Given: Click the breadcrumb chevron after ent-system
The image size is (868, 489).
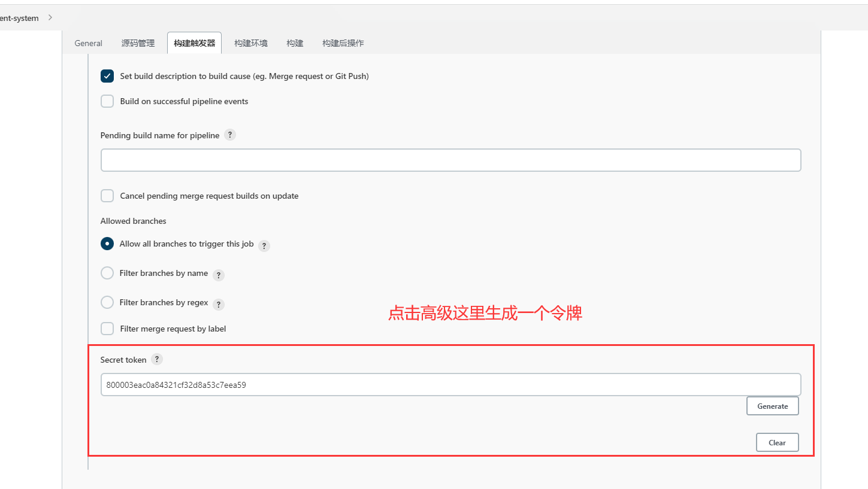Looking at the screenshot, I should tap(50, 18).
